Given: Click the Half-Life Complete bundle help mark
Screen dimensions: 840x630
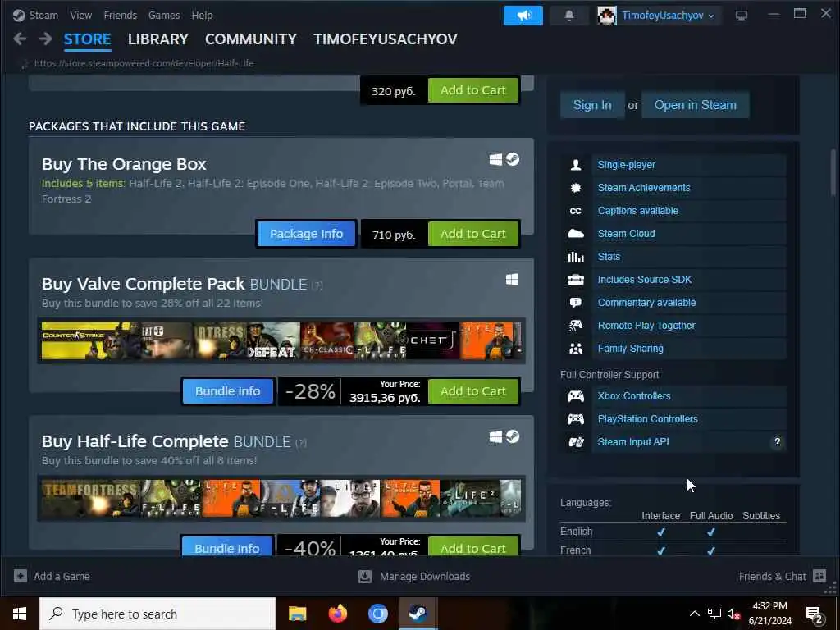Looking at the screenshot, I should [x=301, y=442].
